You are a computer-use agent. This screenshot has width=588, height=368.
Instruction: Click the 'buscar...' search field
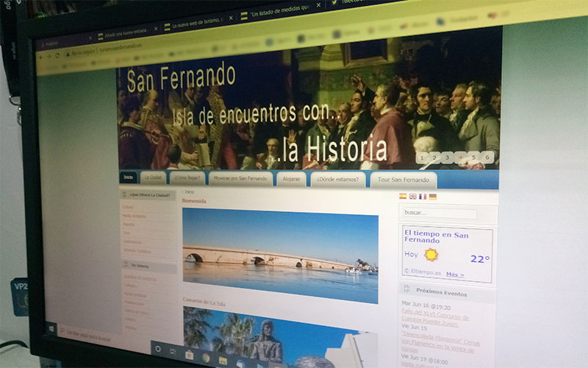(440, 213)
